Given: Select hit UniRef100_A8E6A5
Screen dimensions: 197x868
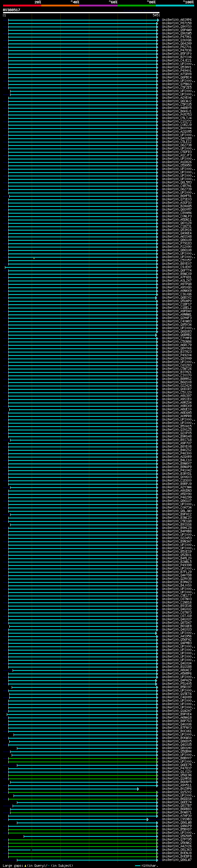Looking at the screenshot, I should (177, 413).
